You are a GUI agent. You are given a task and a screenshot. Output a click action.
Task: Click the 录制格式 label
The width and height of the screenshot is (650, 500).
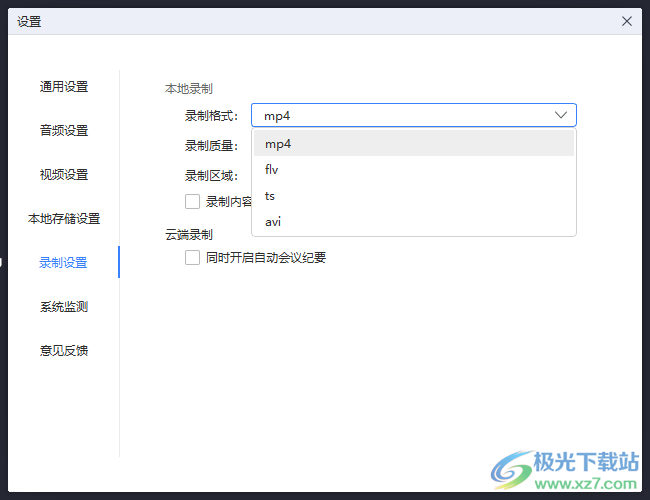coord(211,116)
